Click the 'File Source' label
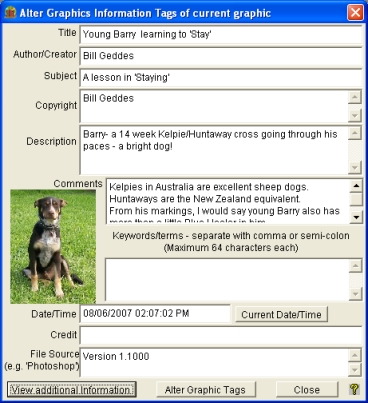368x403 pixels. click(54, 354)
